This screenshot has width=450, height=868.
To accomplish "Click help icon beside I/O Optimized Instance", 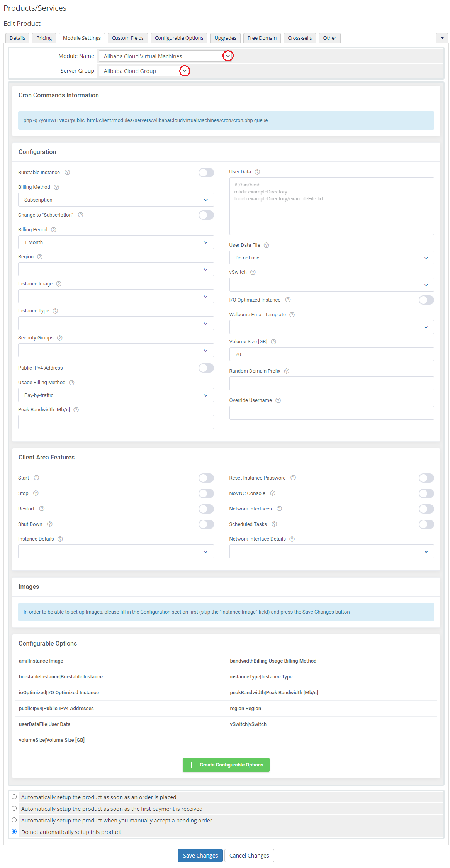I will pyautogui.click(x=288, y=300).
